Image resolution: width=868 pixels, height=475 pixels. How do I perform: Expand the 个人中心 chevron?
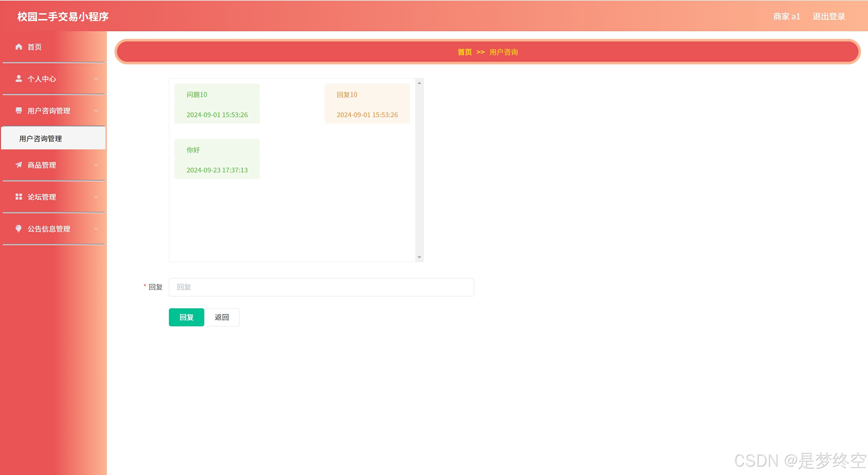[96, 79]
